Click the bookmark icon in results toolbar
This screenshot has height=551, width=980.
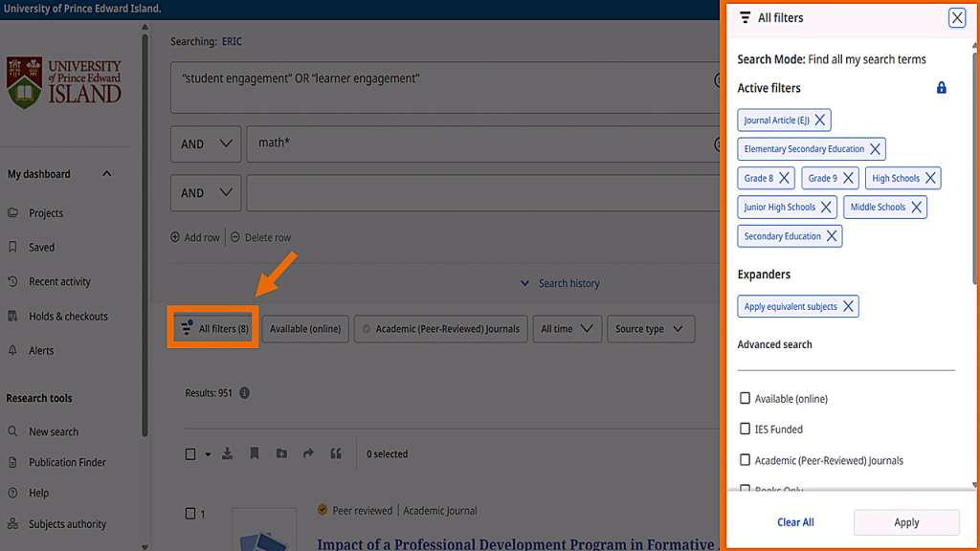[x=255, y=453]
